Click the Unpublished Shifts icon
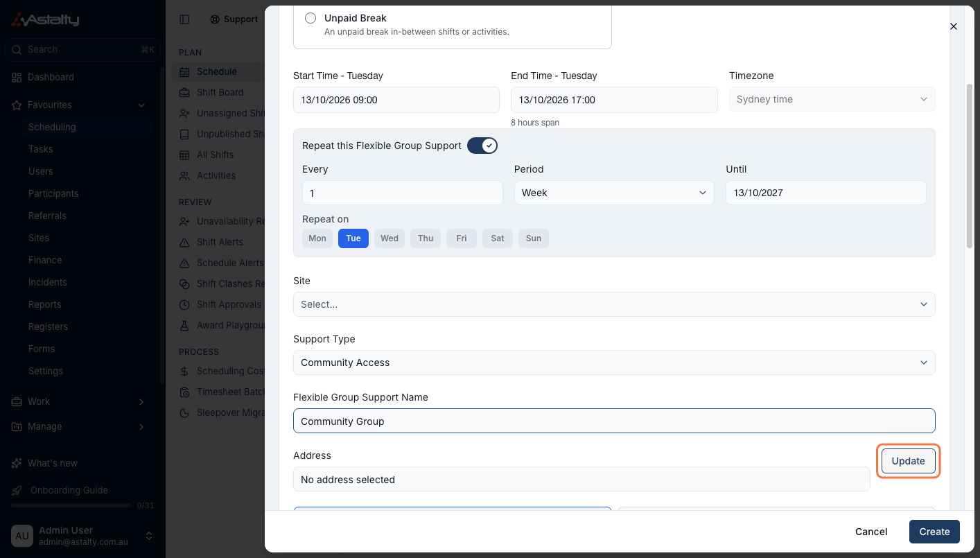The image size is (980, 558). coord(184,134)
